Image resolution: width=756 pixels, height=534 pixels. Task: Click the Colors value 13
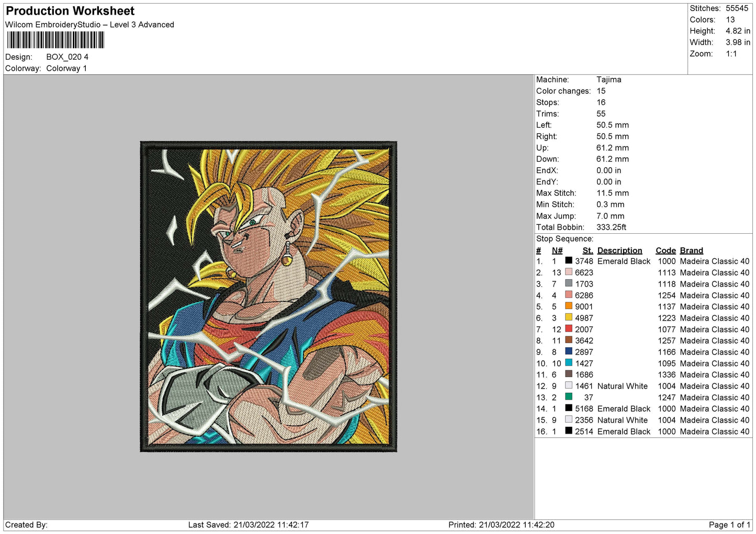pos(730,20)
